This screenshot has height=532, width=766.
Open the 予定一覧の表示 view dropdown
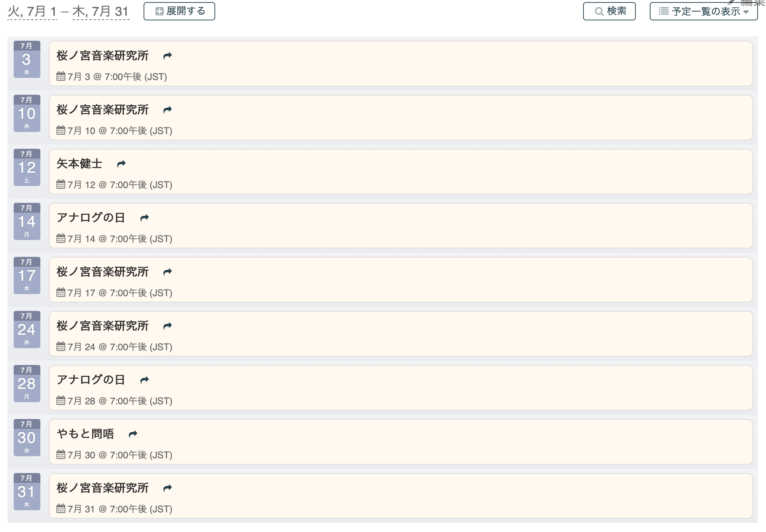click(703, 11)
